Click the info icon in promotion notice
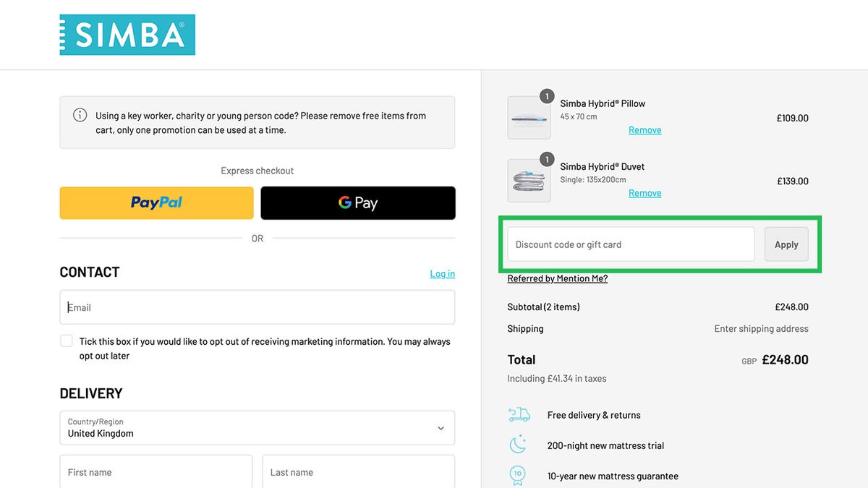Image resolution: width=868 pixels, height=488 pixels. tap(80, 115)
